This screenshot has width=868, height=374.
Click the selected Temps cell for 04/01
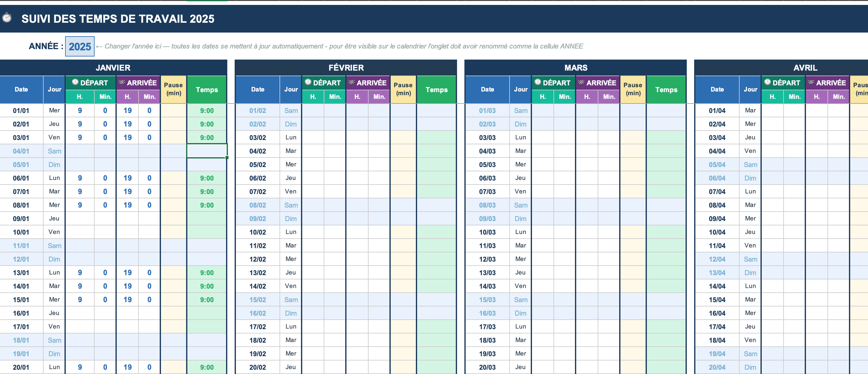click(206, 151)
